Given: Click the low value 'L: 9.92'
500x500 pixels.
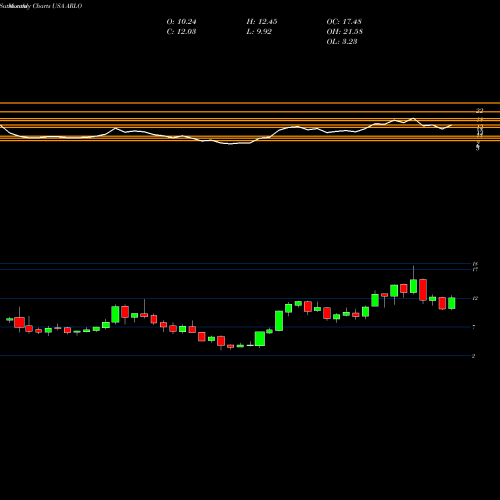Looking at the screenshot, I should click(259, 32).
